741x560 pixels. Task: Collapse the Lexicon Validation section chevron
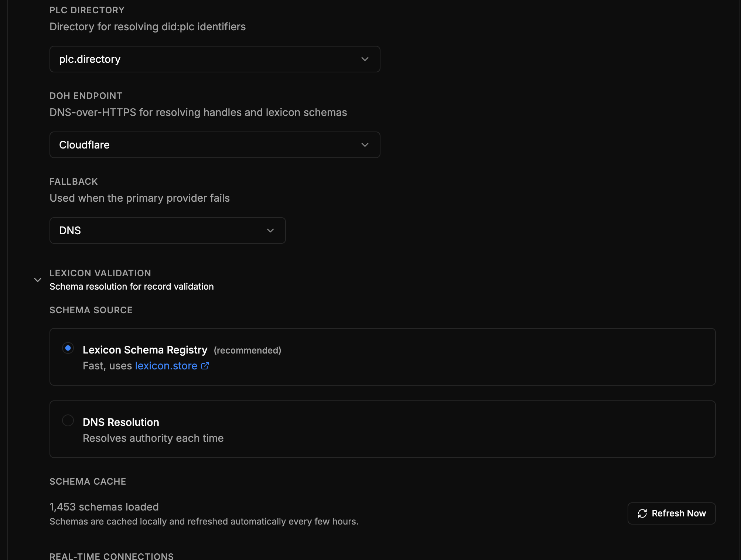(38, 280)
